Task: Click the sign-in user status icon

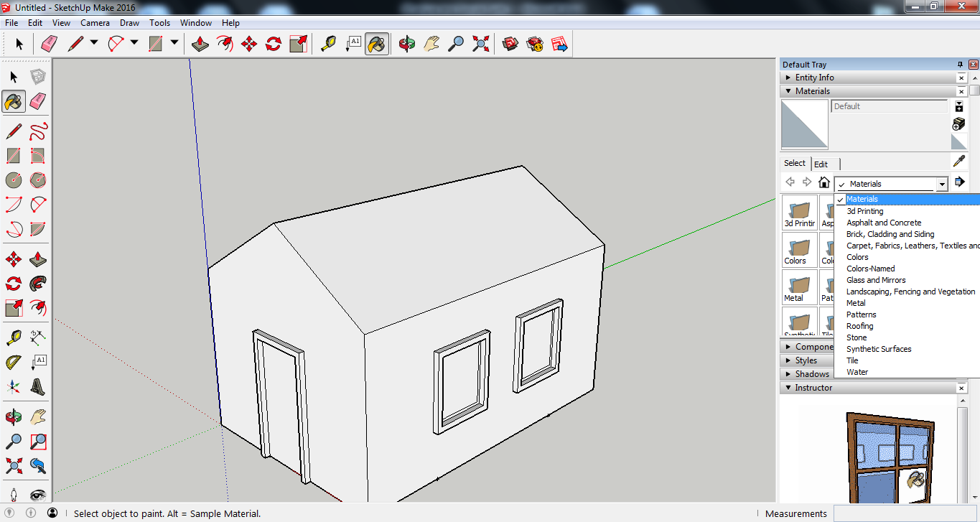Action: pyautogui.click(x=52, y=513)
